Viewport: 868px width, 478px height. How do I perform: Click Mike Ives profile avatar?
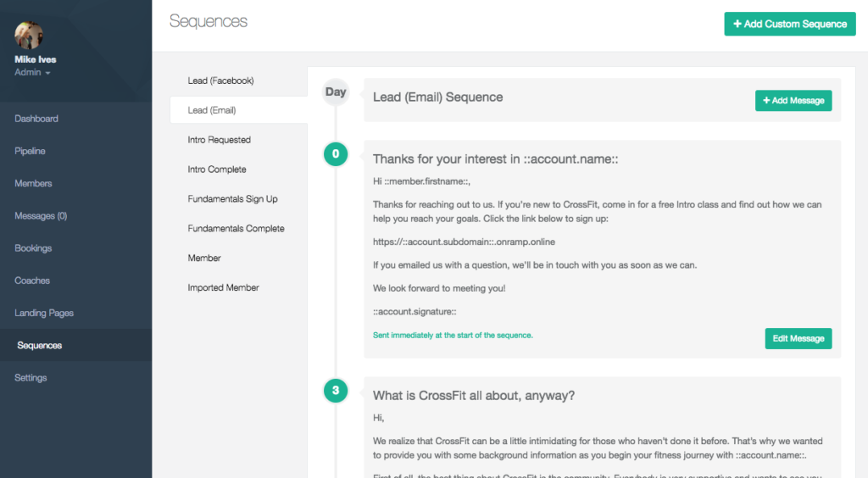29,35
